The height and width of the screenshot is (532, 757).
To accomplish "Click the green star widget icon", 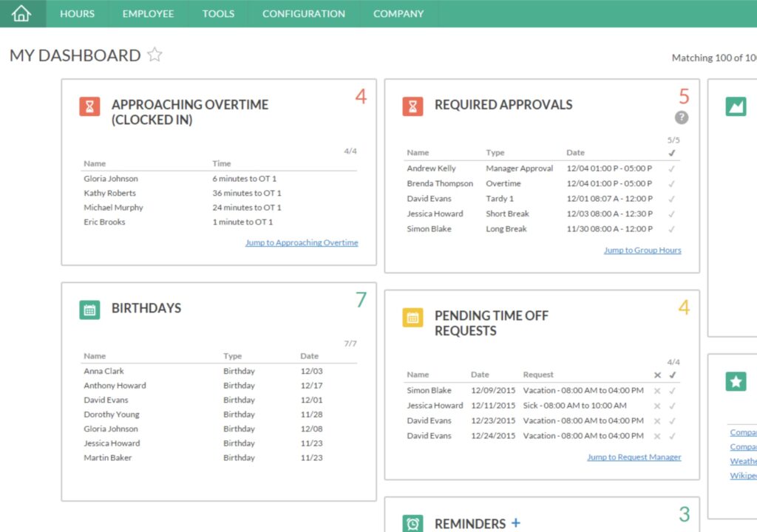I will tap(736, 381).
